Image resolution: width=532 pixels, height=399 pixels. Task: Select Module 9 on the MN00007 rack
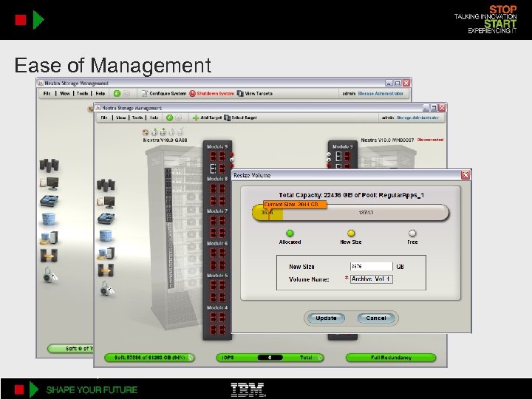(x=342, y=156)
